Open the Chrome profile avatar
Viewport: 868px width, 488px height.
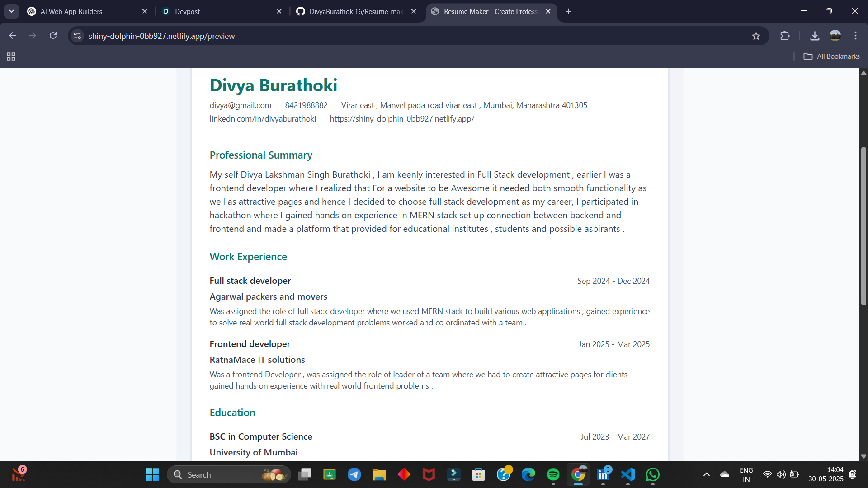pos(835,36)
